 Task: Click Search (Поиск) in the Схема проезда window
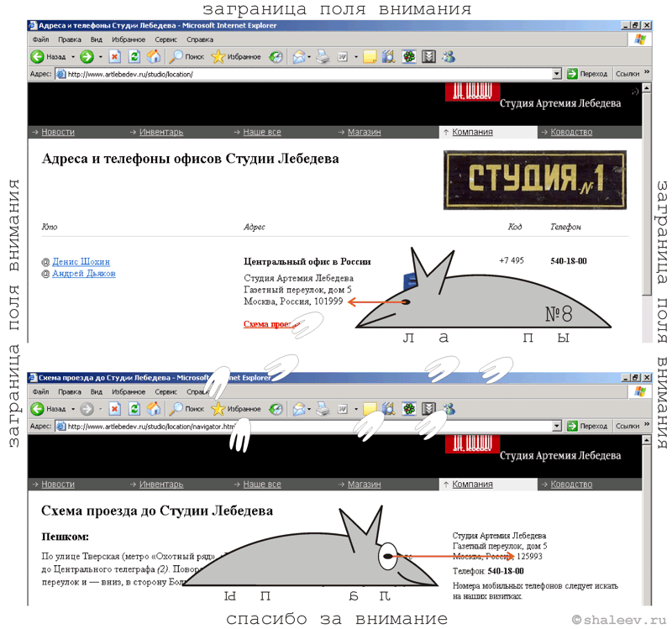pos(186,409)
